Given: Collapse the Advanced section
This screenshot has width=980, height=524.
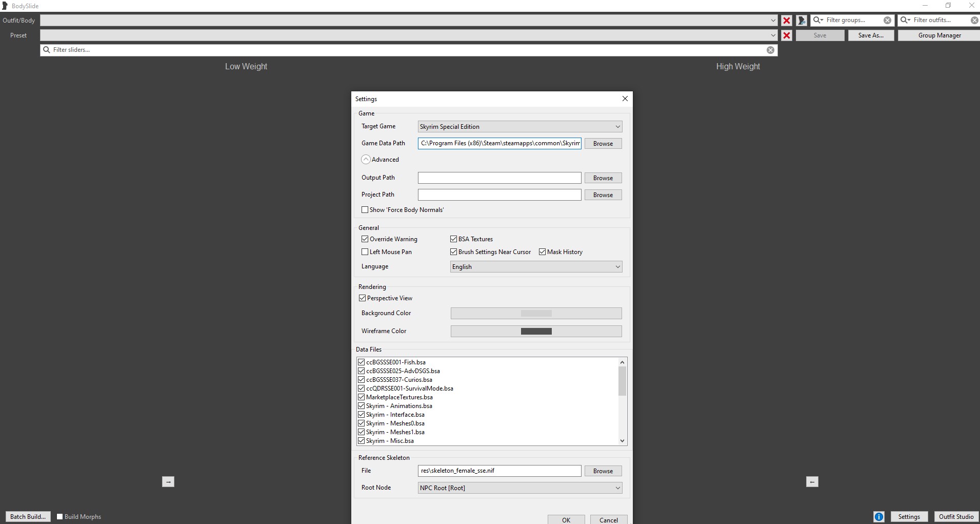Looking at the screenshot, I should click(x=366, y=160).
